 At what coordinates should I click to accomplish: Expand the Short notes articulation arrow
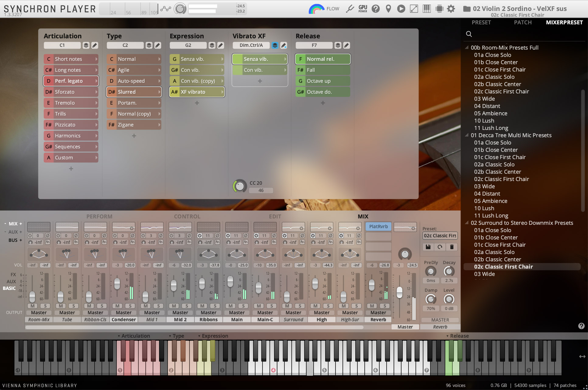96,59
